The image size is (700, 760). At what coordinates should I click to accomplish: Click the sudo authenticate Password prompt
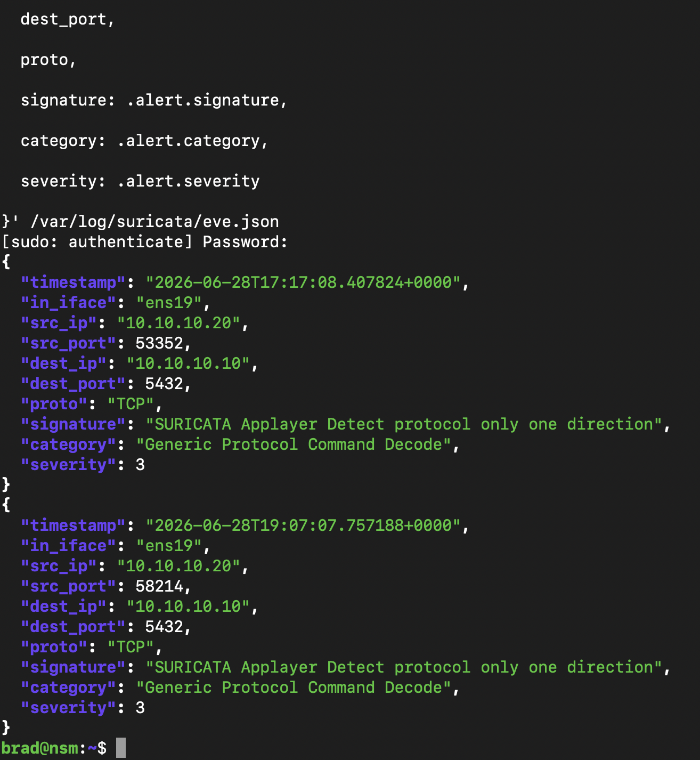coord(144,241)
